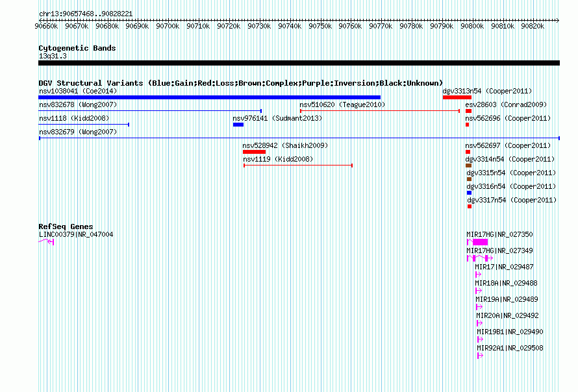Click the 13q31.3 cytogenetic band bar
The image size is (578, 392).
[299, 63]
